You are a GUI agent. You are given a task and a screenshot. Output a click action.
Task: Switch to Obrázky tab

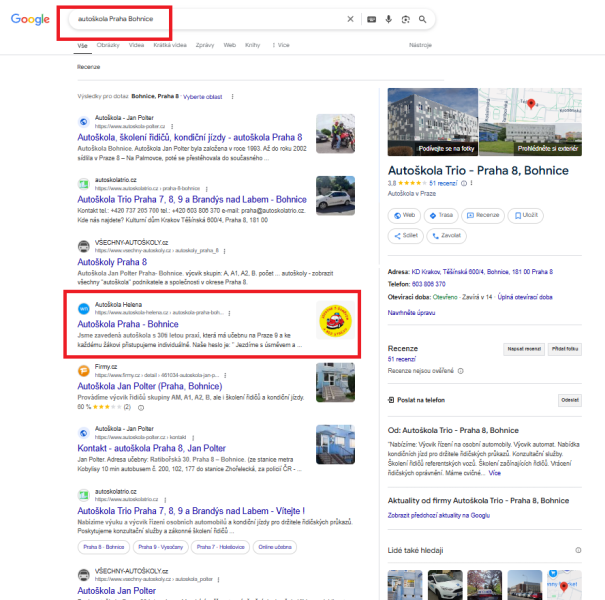108,45
